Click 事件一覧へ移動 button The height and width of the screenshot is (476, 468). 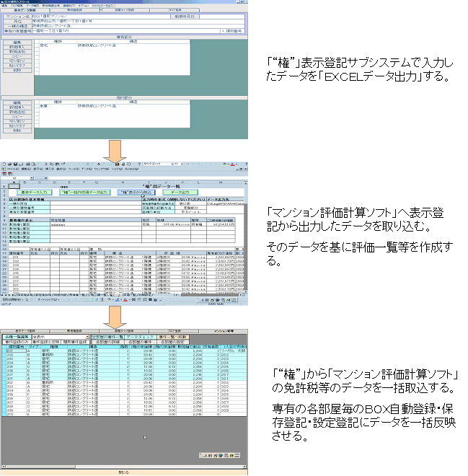point(173,337)
